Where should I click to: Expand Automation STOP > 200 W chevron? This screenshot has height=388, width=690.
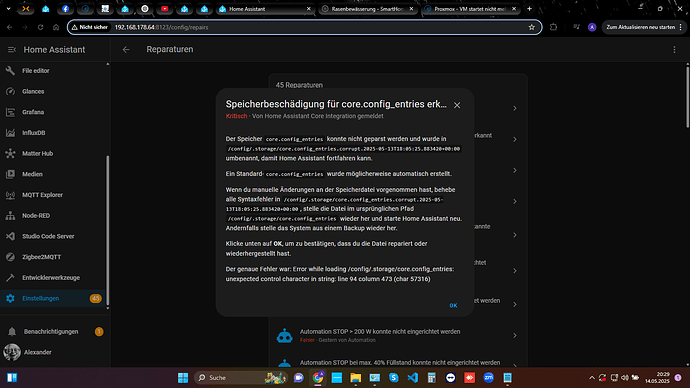point(514,336)
